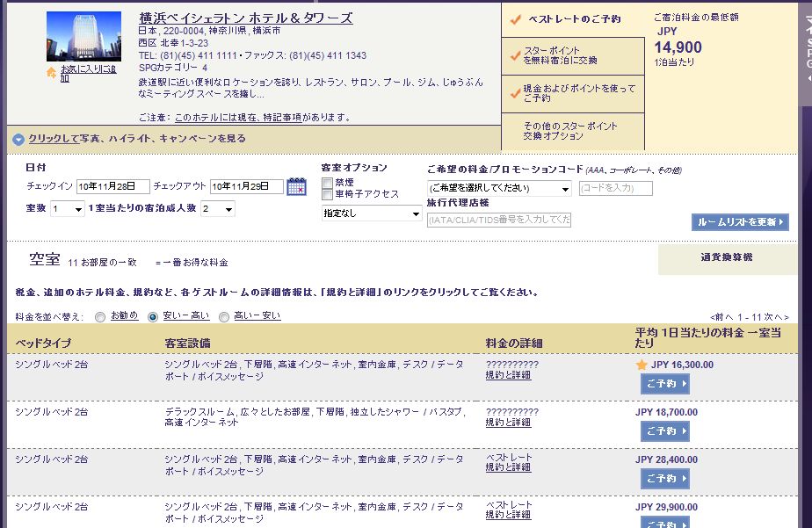Click the 次へ next page pagination text

coord(776,317)
